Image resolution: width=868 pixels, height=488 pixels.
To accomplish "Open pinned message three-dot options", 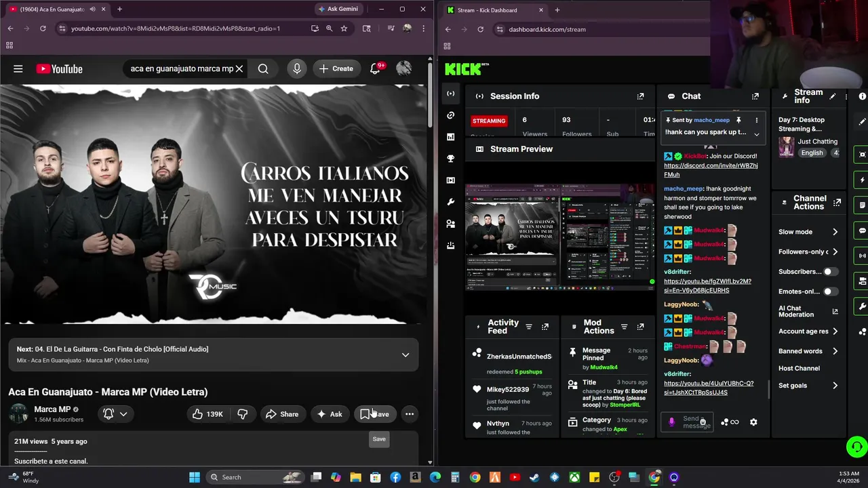I will pos(757,120).
